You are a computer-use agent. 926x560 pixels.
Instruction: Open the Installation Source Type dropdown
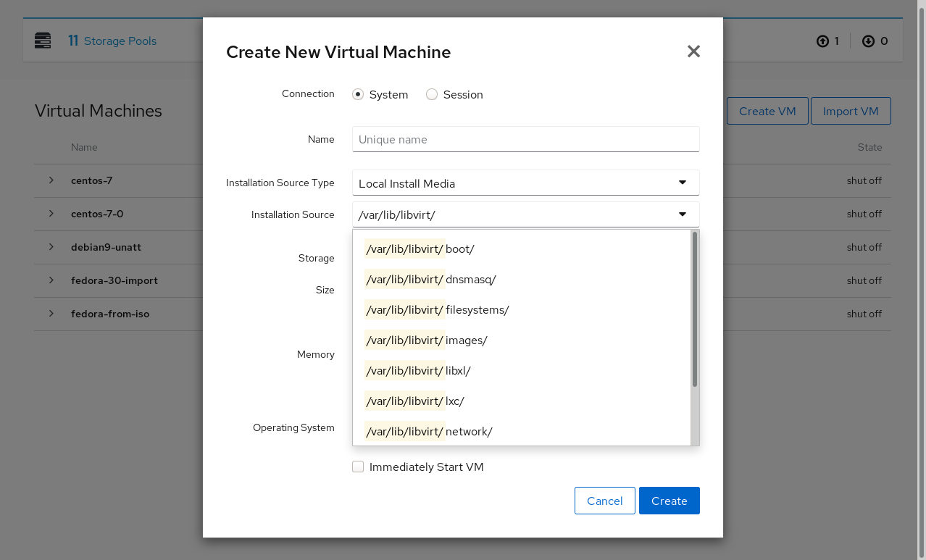point(525,183)
